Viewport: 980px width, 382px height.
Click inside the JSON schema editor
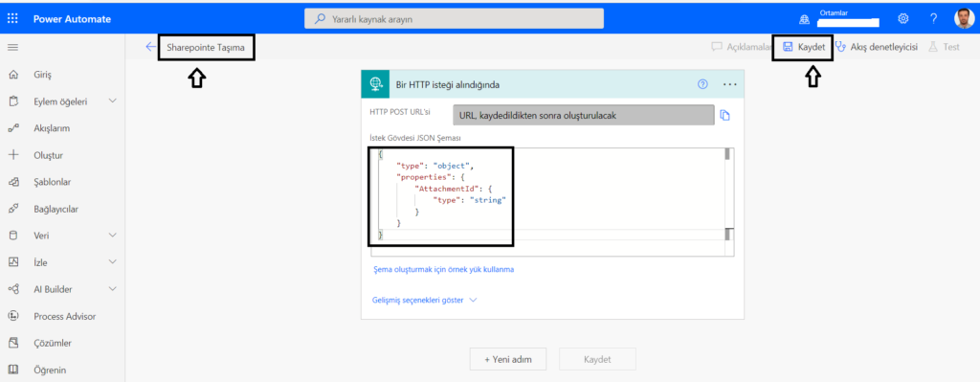click(x=552, y=202)
